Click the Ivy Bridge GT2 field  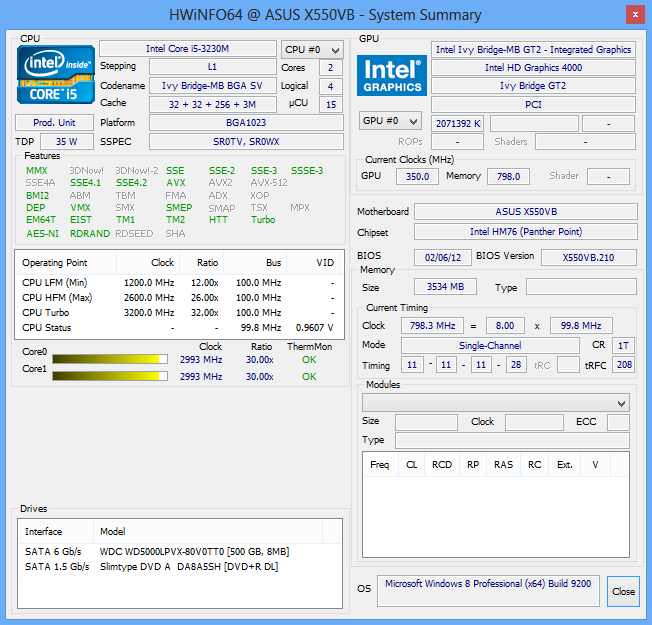(533, 86)
